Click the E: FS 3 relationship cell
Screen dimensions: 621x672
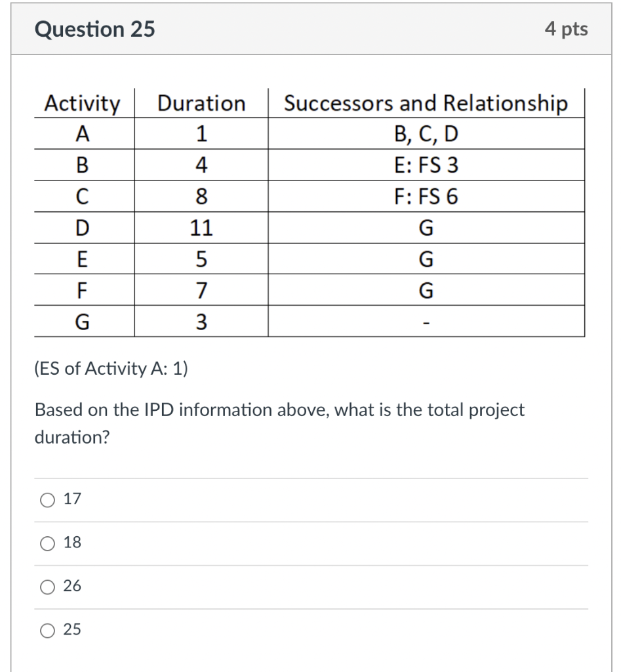pos(426,165)
